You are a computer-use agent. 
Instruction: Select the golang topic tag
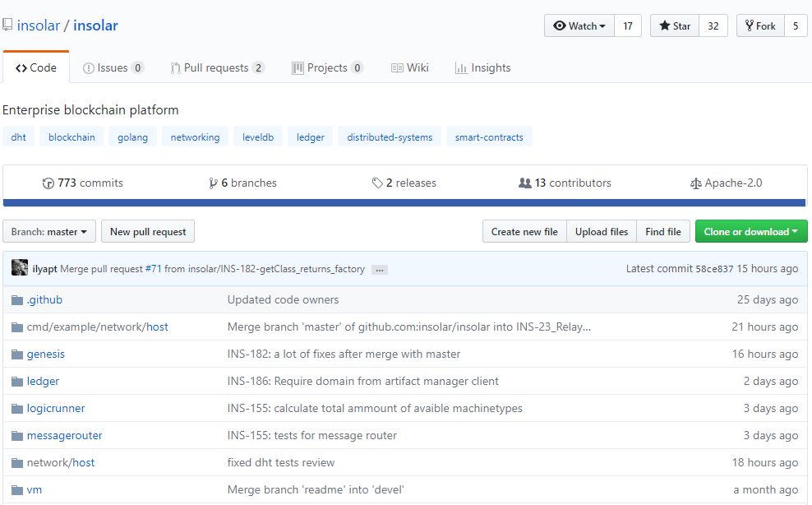pos(132,137)
